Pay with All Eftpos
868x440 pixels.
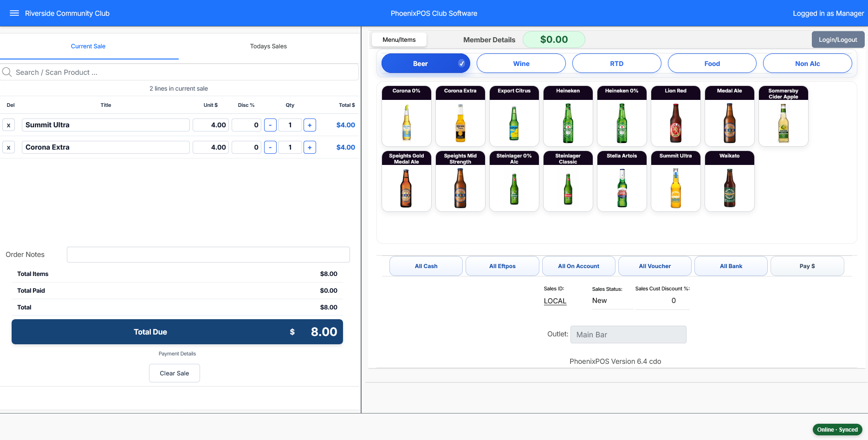tap(502, 266)
